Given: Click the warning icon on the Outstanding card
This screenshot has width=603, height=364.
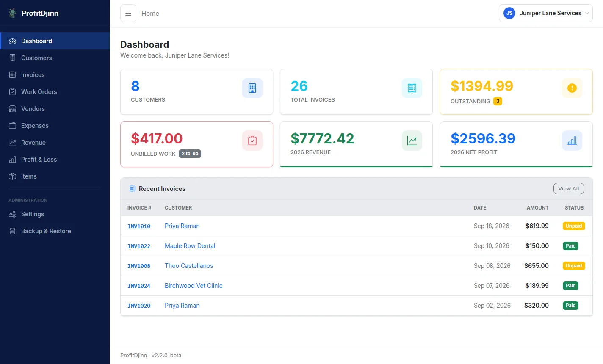Looking at the screenshot, I should click(x=572, y=88).
